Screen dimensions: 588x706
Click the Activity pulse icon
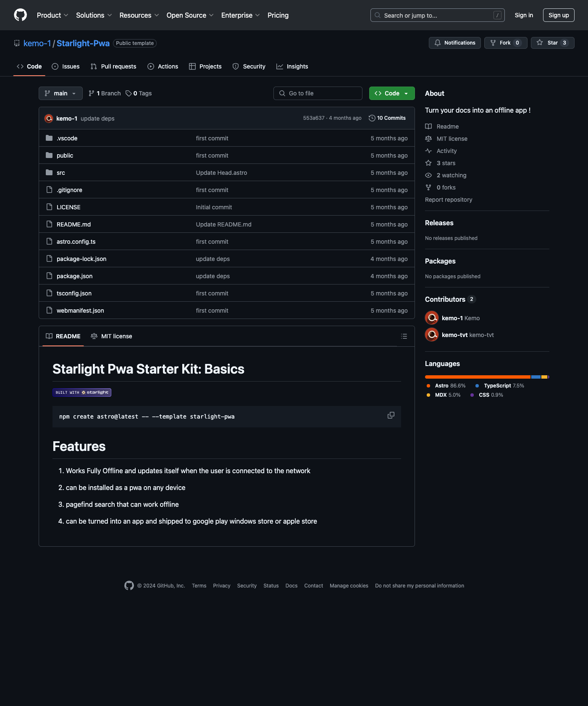428,150
